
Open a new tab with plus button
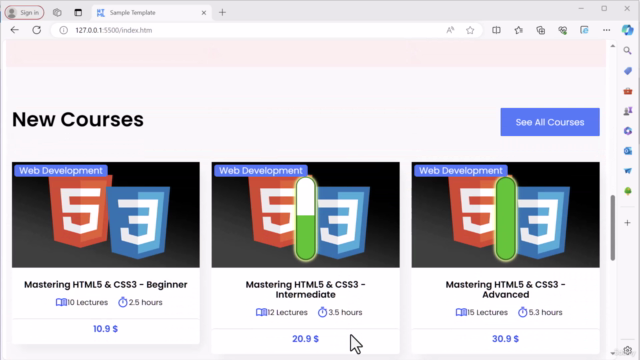click(x=222, y=13)
